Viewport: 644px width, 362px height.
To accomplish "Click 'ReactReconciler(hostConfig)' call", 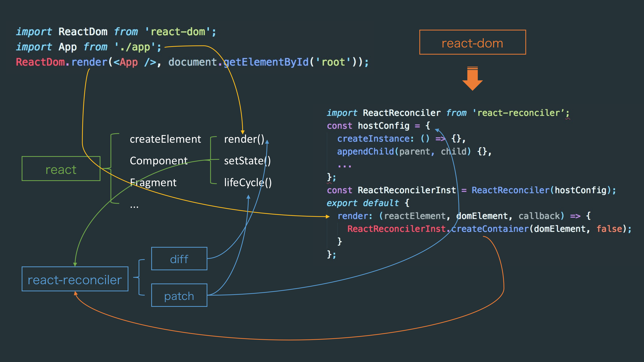I will [541, 190].
